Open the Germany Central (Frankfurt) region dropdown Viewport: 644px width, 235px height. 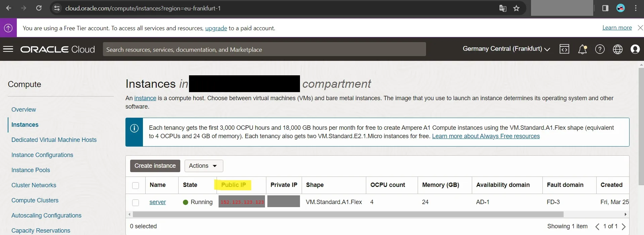click(x=506, y=49)
